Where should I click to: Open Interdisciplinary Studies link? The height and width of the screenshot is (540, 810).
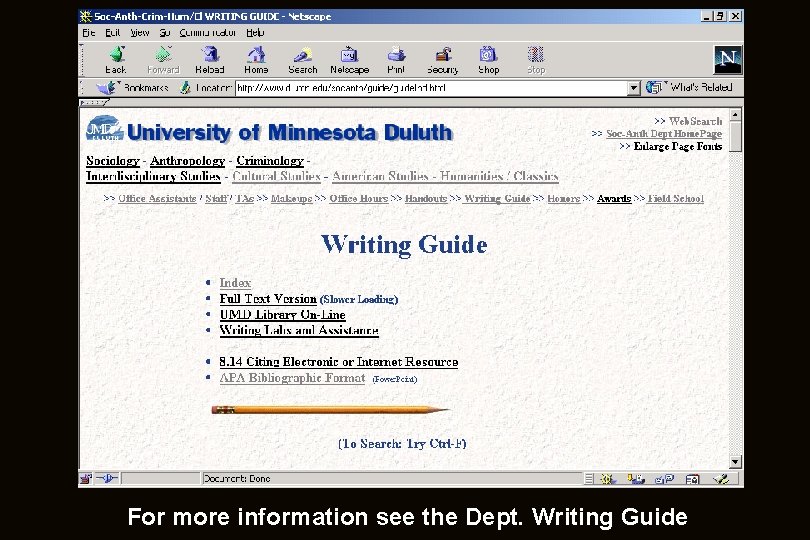click(x=153, y=177)
